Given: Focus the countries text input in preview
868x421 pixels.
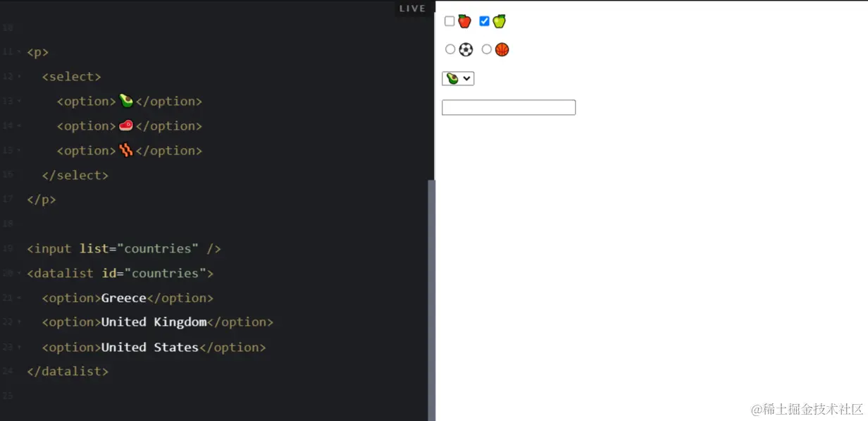Looking at the screenshot, I should [509, 107].
